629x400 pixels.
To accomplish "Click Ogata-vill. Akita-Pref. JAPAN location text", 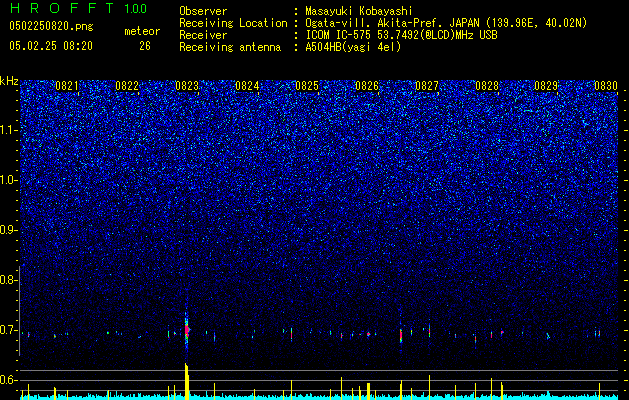I will [446, 23].
